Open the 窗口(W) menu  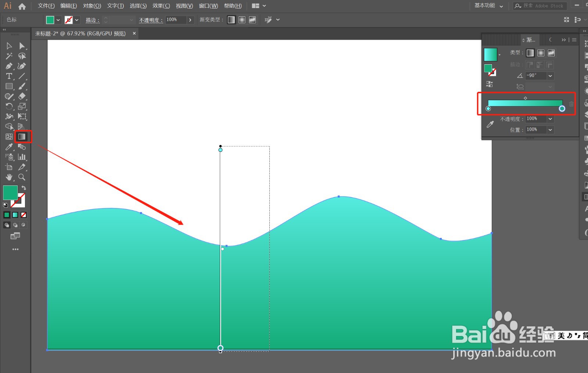pos(208,6)
